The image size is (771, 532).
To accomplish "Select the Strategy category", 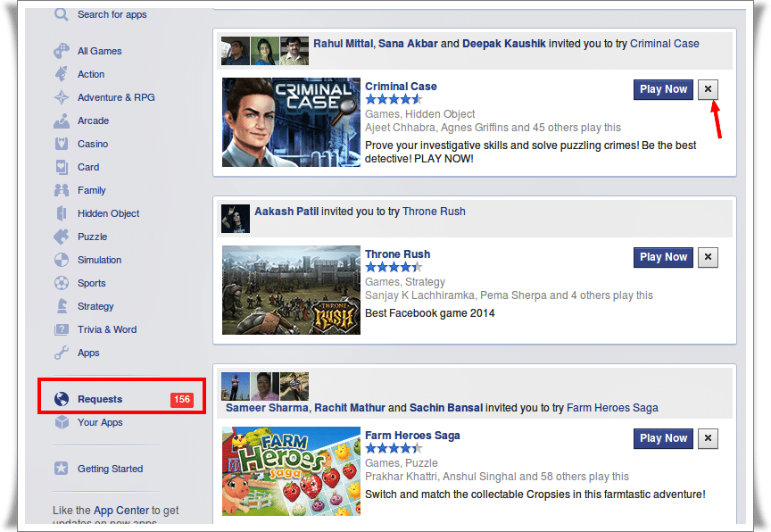I will 95,306.
